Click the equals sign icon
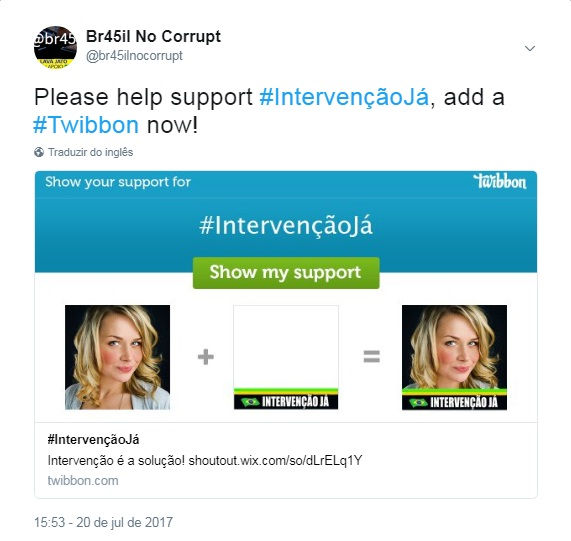 (x=371, y=357)
